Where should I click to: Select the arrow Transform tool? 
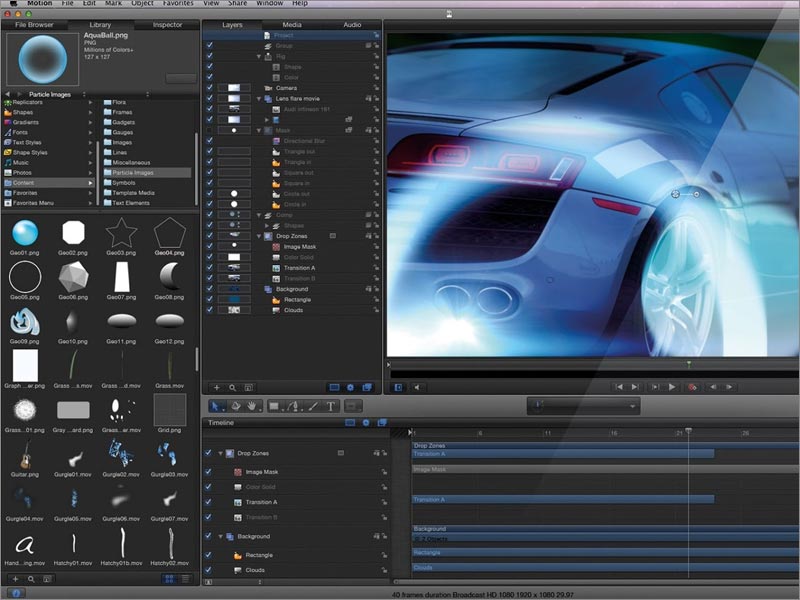click(215, 405)
